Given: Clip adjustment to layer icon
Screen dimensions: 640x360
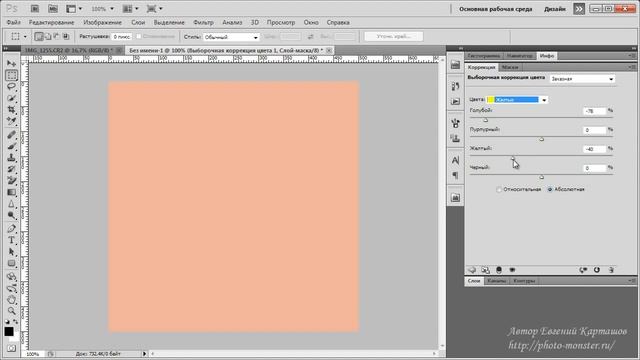Looking at the screenshot, I should click(x=499, y=270).
